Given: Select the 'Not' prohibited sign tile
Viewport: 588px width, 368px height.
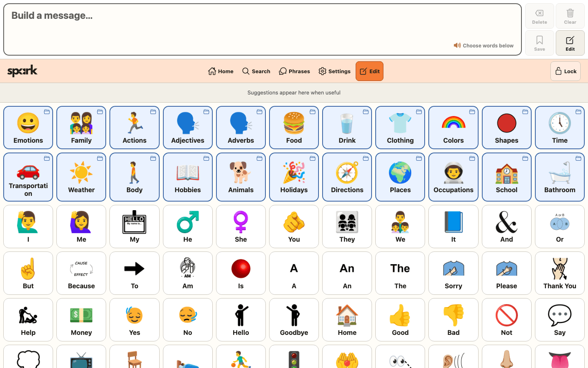Looking at the screenshot, I should pyautogui.click(x=507, y=320).
